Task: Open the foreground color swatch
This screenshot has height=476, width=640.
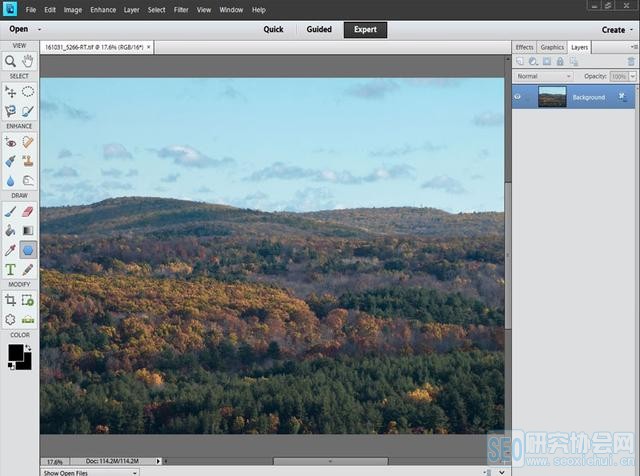Action: pos(16,352)
